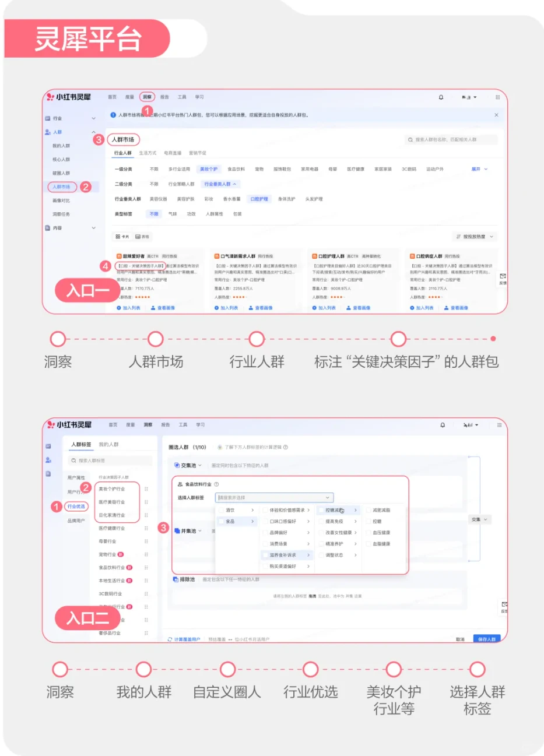
Task: Click 小红书灵犀 logo on 圈选人群 page
Action: (69, 425)
